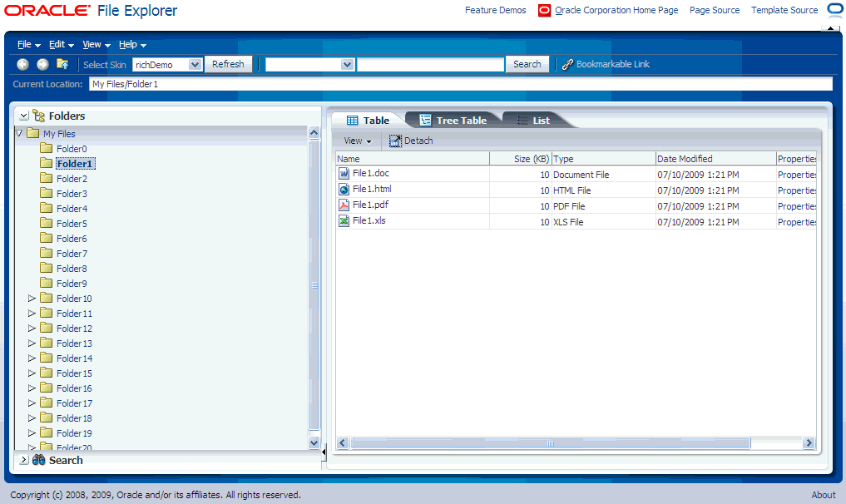Image resolution: width=846 pixels, height=504 pixels.
Task: Switch to the Tree Table tab
Action: tap(454, 119)
